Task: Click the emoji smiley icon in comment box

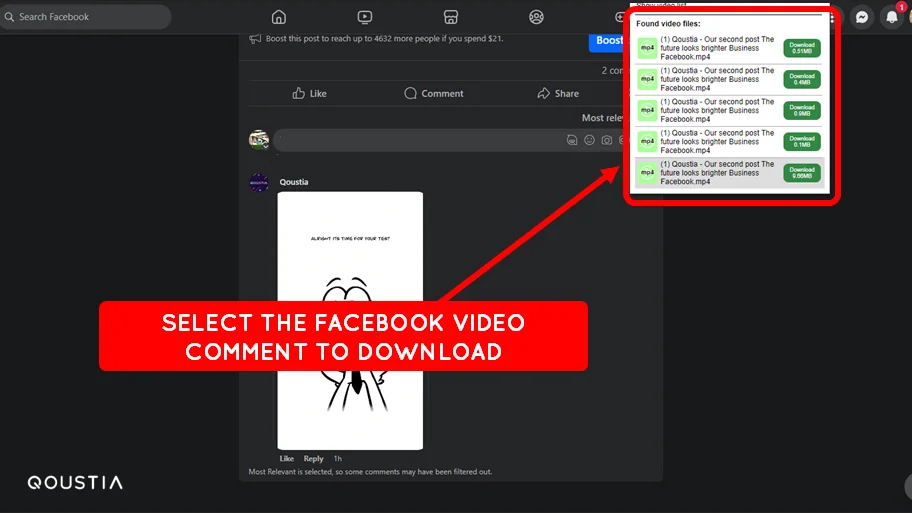Action: (x=589, y=140)
